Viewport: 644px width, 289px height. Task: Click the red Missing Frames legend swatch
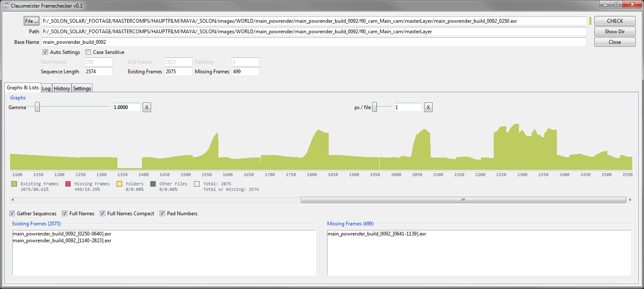tap(68, 184)
